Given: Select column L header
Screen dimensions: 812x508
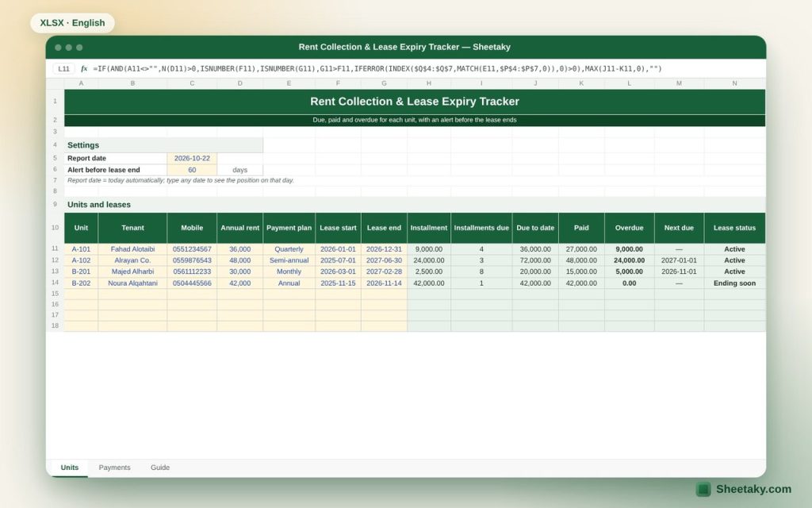Looking at the screenshot, I should click(x=629, y=83).
